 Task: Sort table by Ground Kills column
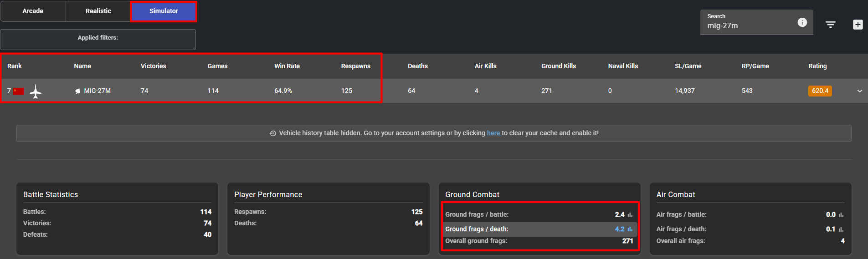coord(558,66)
